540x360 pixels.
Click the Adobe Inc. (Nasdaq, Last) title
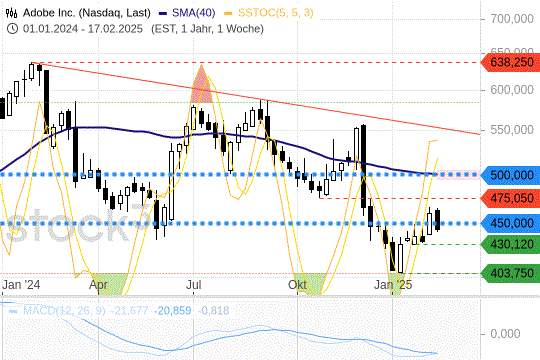click(87, 13)
